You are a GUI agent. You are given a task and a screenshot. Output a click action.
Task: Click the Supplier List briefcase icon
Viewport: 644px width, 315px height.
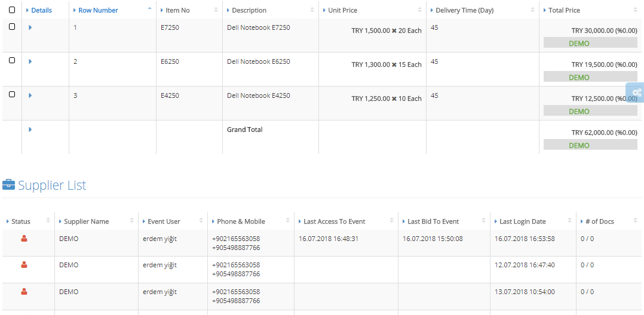click(x=8, y=185)
